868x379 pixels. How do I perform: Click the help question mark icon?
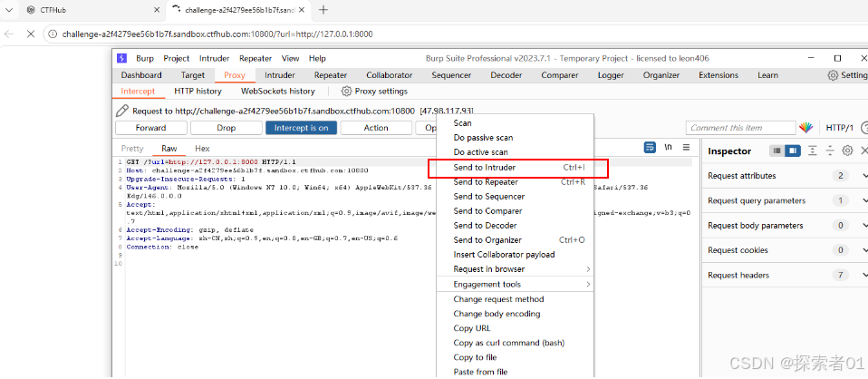pos(864,128)
